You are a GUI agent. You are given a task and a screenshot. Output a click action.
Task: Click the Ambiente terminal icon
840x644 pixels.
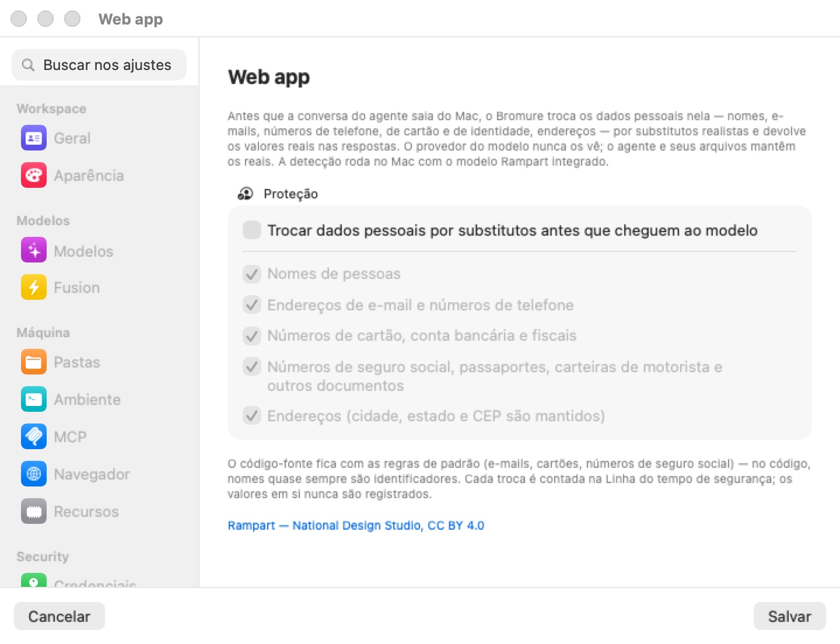34,400
